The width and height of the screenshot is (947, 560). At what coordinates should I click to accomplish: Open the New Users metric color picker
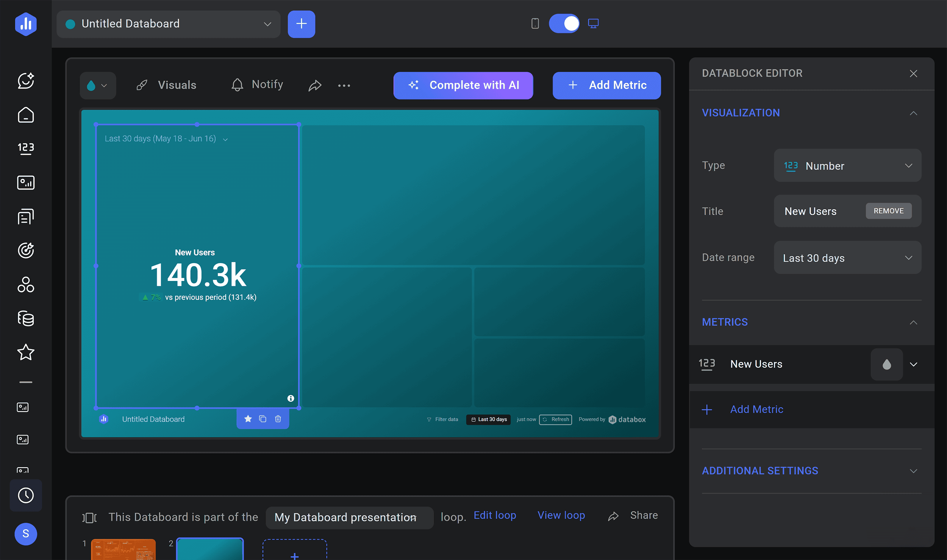[x=886, y=364]
